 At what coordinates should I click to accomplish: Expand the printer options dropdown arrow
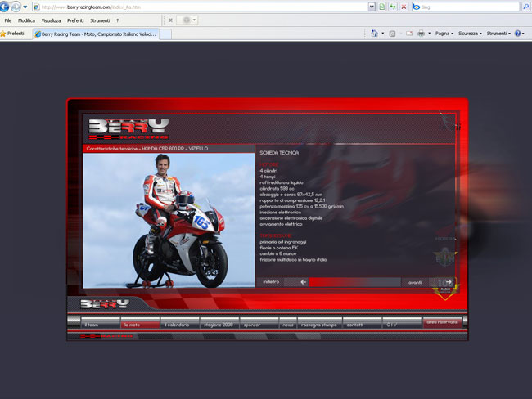coord(429,34)
